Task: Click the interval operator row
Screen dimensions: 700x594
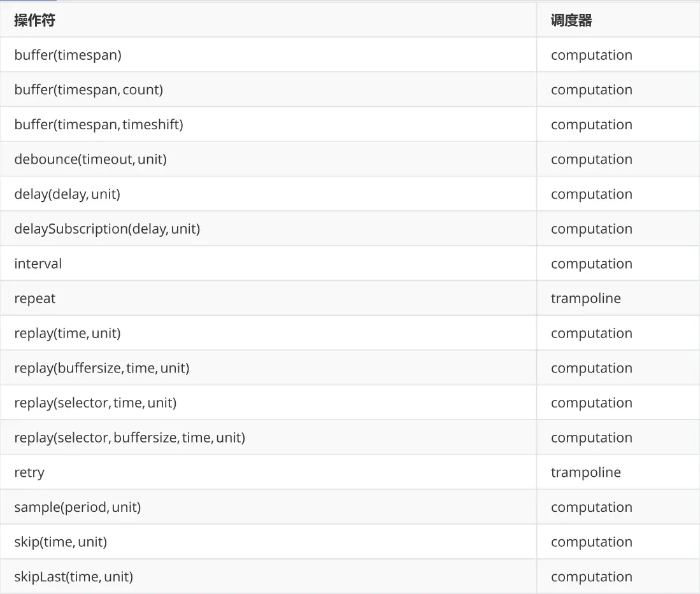Action: pos(350,264)
